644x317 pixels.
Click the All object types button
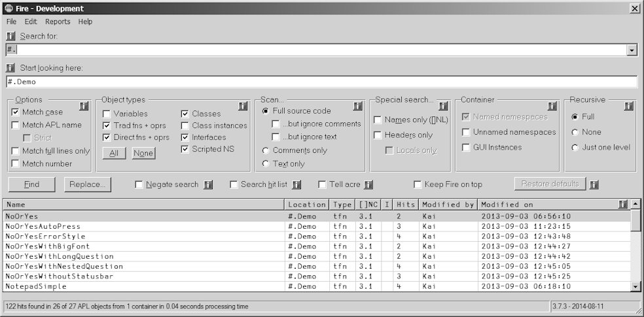pyautogui.click(x=114, y=154)
